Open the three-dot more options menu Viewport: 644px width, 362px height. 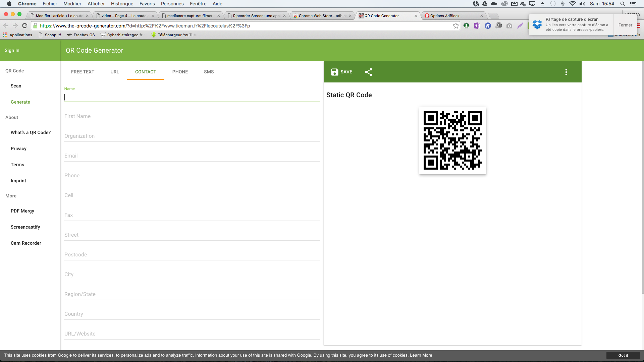[566, 72]
